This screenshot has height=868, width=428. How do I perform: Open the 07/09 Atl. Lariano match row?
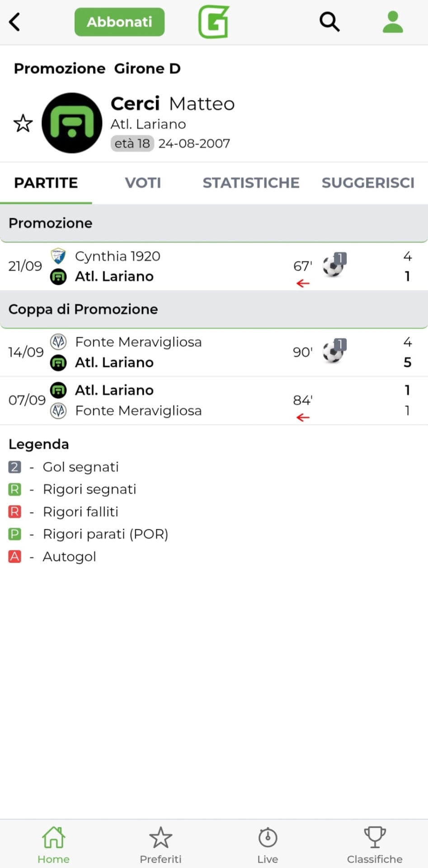[x=214, y=401]
